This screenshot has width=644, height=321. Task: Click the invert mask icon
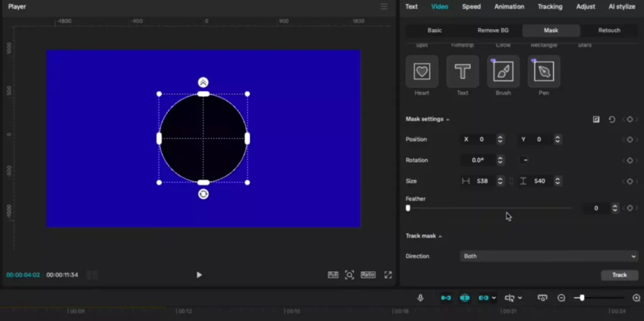pos(596,120)
